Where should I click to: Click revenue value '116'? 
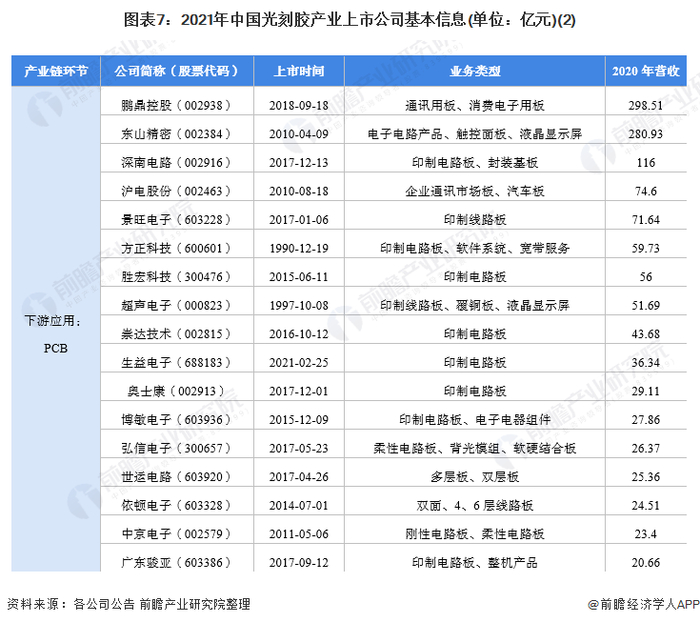coord(646,162)
